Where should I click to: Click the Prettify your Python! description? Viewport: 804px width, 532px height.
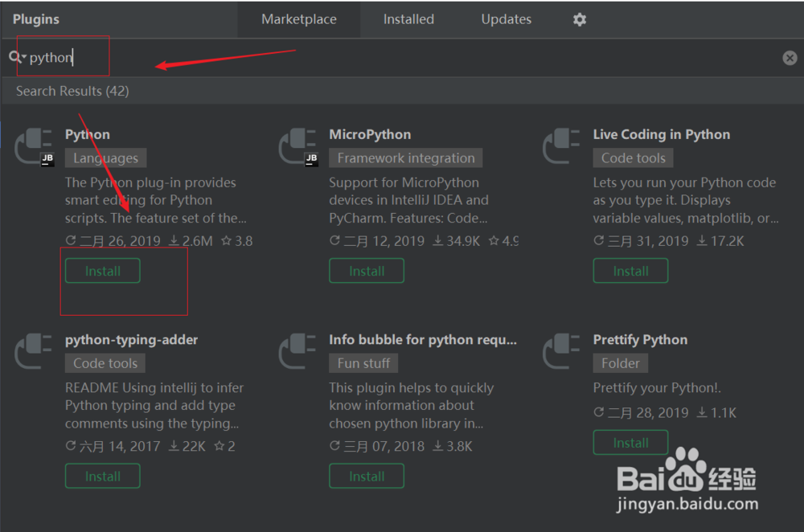pyautogui.click(x=657, y=388)
